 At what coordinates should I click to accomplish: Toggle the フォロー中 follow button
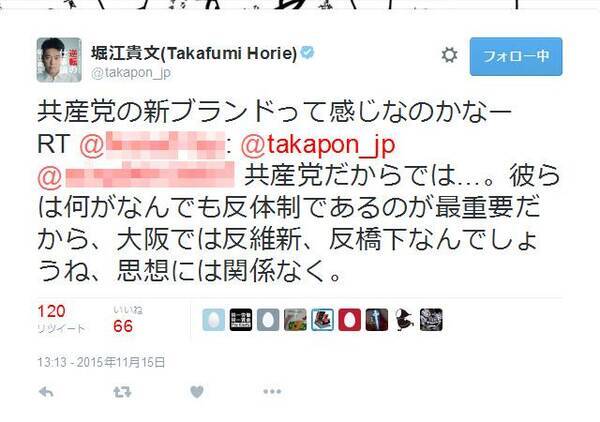516,57
